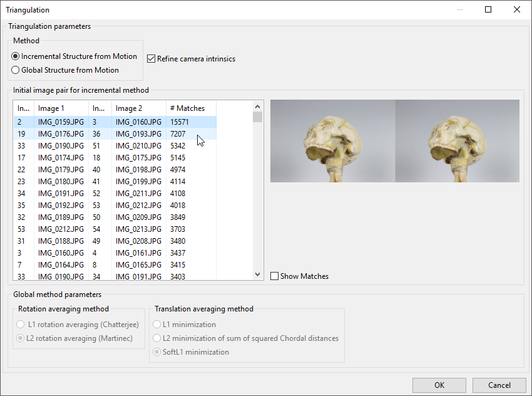The width and height of the screenshot is (532, 396).
Task: Select Incremental Structure from Motion method
Action: (16, 56)
